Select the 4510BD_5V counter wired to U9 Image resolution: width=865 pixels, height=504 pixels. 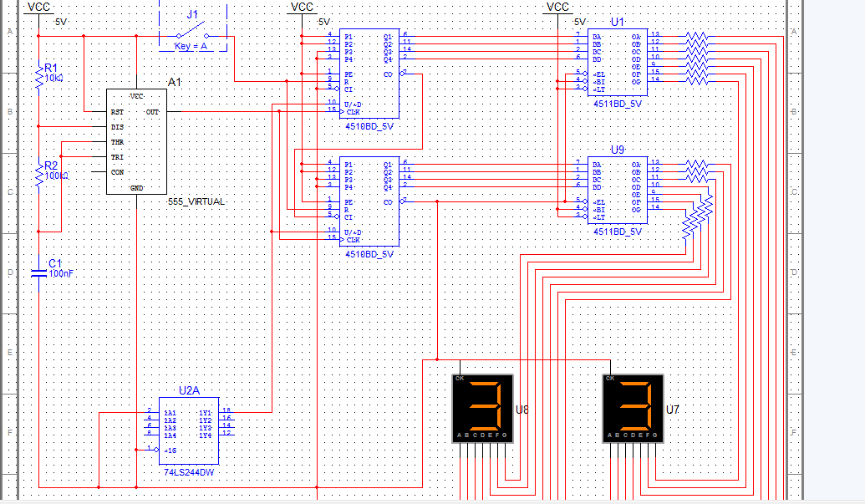pyautogui.click(x=369, y=201)
